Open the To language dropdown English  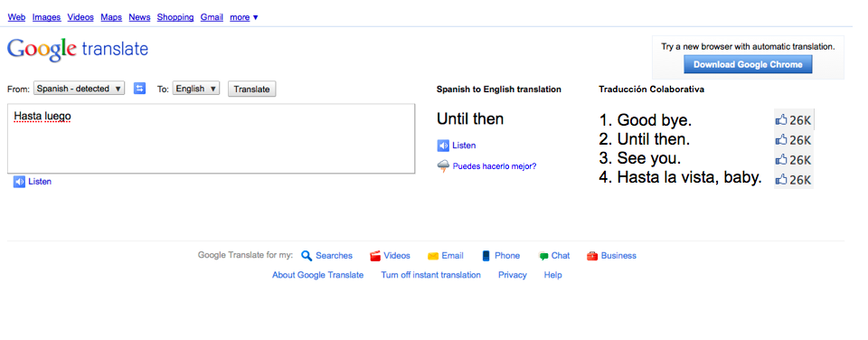(x=196, y=89)
